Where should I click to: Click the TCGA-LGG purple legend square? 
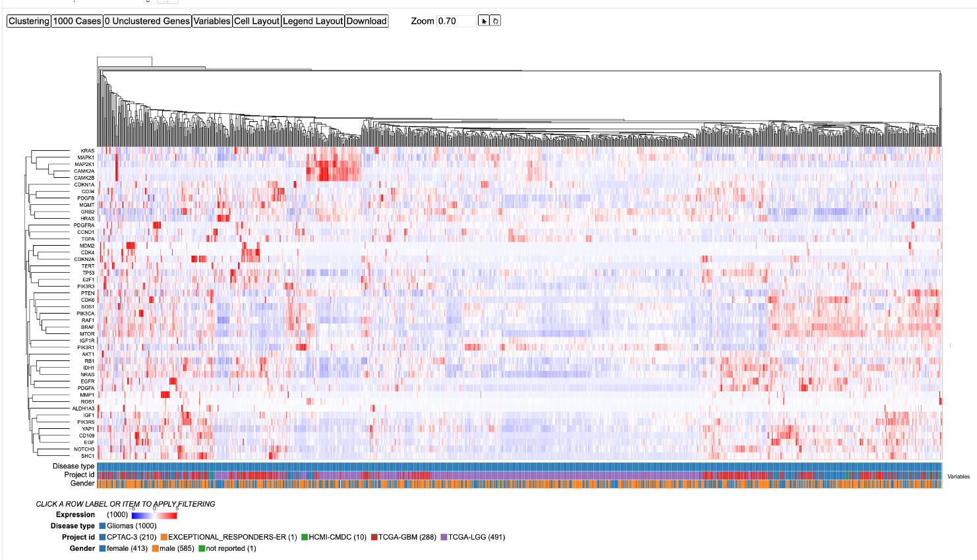[x=444, y=537]
